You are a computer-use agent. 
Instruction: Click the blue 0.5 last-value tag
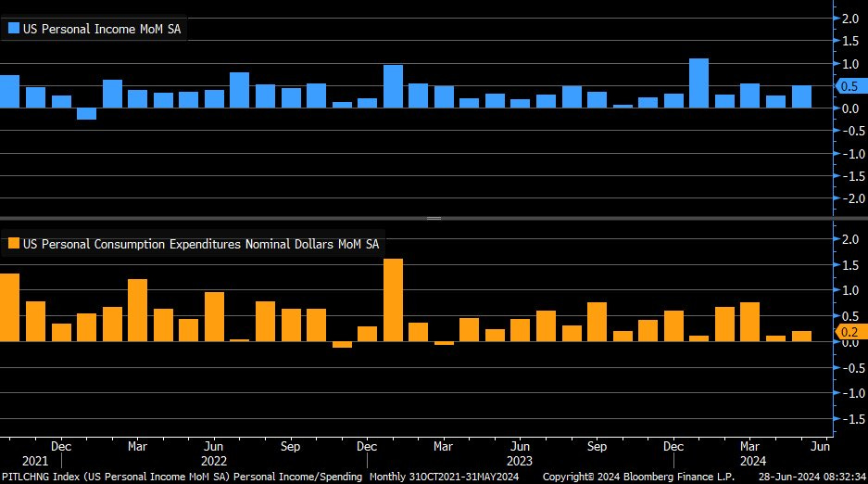[849, 86]
